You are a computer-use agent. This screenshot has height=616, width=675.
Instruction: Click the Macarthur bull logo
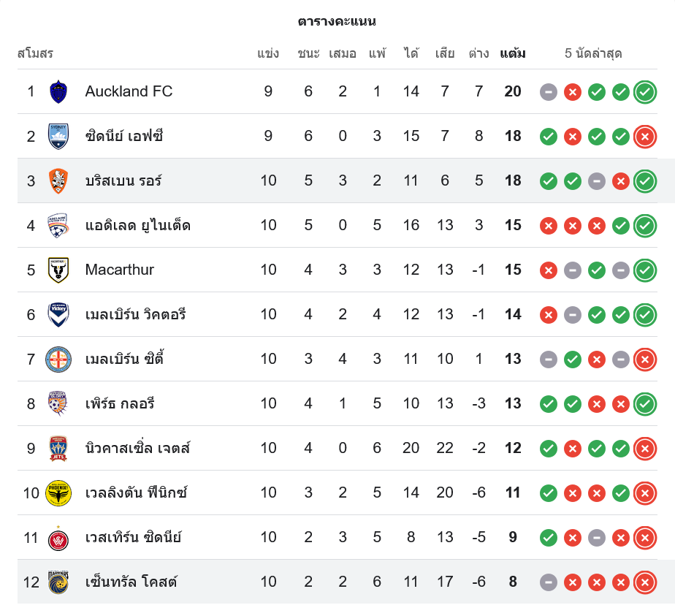58,270
